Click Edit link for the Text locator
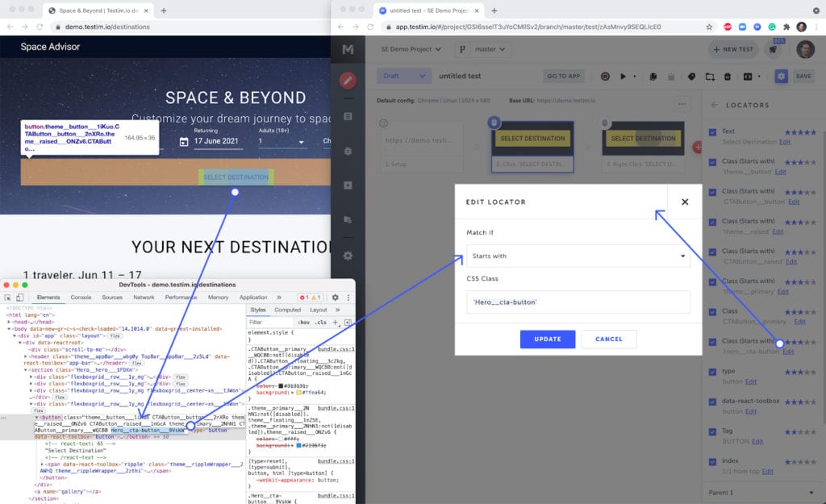Viewport: 826px width, 504px height. [784, 142]
